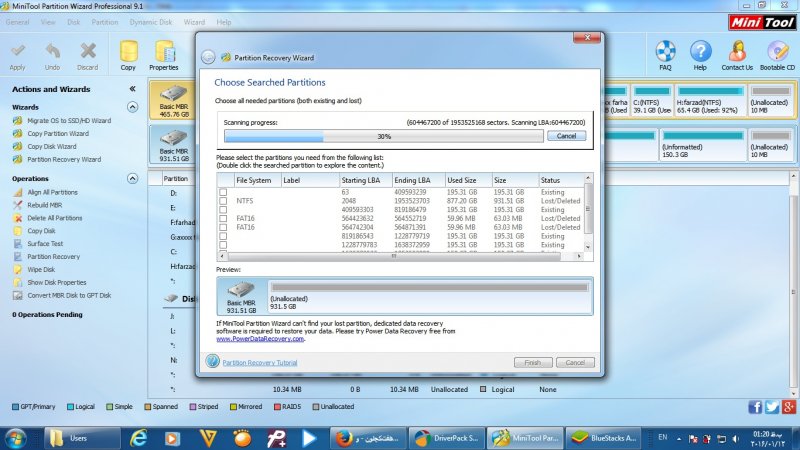Image resolution: width=800 pixels, height=450 pixels.
Task: Collapse the Operations section
Action: [x=133, y=179]
